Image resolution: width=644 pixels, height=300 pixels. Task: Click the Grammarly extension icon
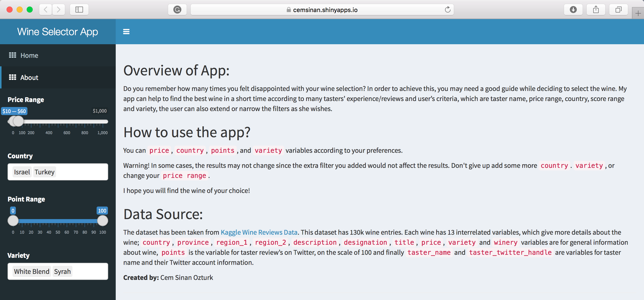tap(177, 10)
